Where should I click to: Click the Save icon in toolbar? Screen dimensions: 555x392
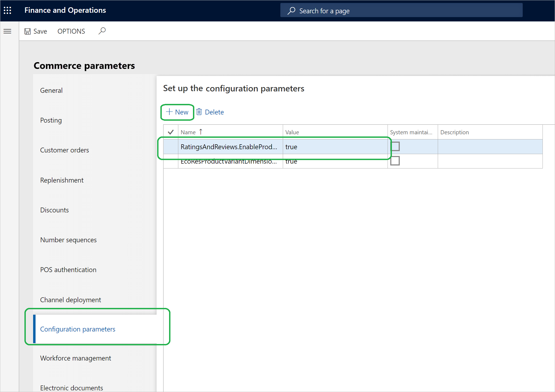pyautogui.click(x=28, y=31)
